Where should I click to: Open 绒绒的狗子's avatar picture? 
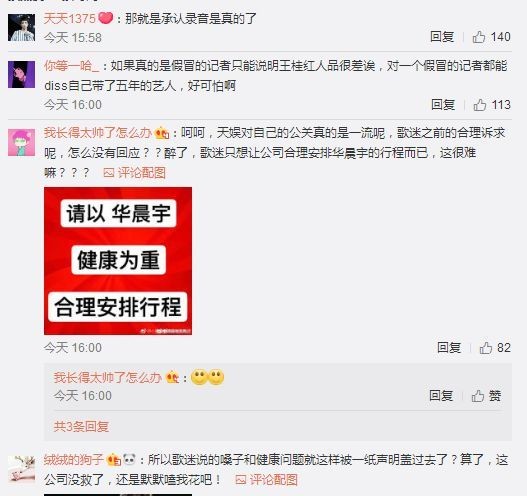[x=22, y=469]
